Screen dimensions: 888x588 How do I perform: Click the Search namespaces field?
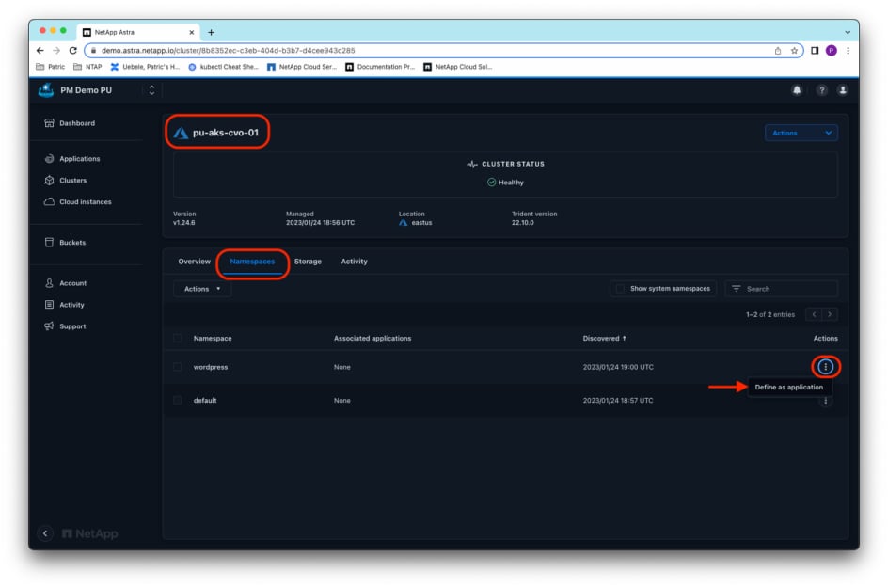pyautogui.click(x=782, y=289)
